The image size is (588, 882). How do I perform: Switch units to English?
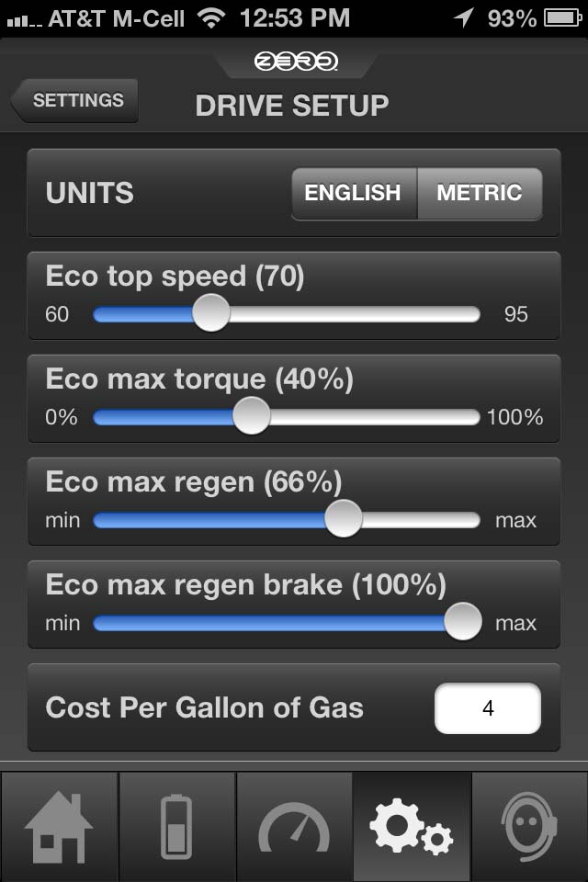tap(353, 193)
